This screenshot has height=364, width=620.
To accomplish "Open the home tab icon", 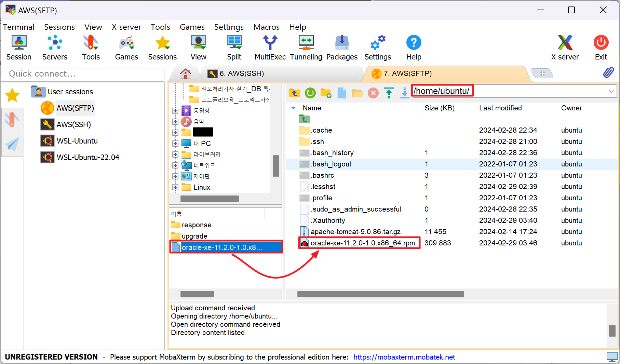I will [186, 73].
